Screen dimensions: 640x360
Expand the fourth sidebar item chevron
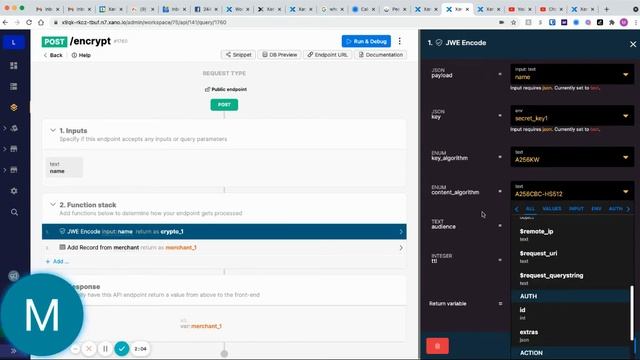coord(5,128)
